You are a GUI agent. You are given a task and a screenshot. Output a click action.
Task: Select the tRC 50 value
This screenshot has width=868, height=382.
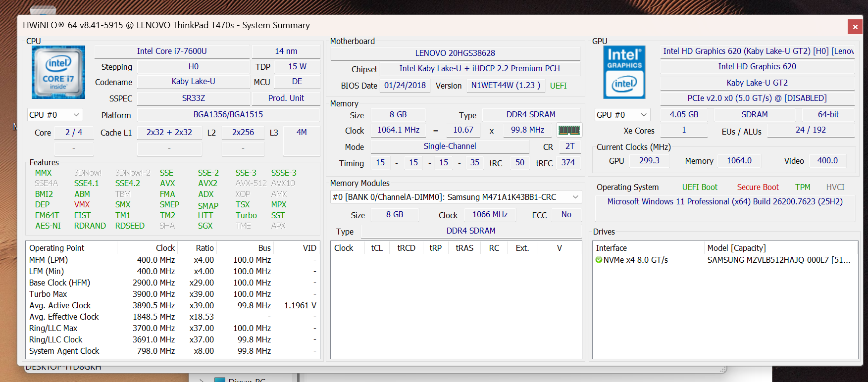point(520,163)
